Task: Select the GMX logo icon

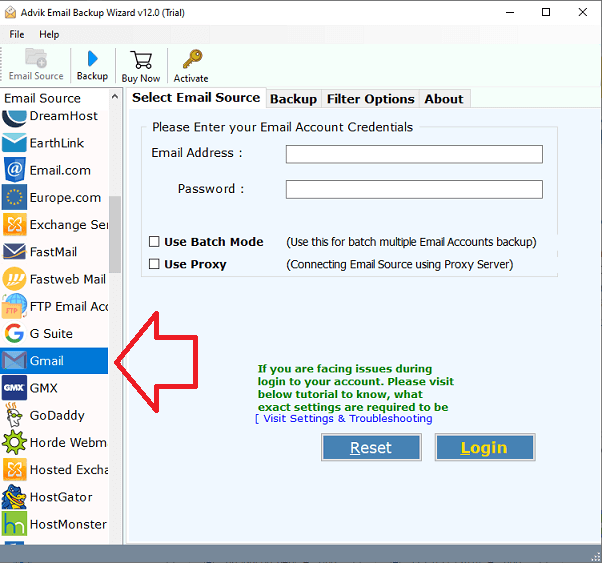Action: pyautogui.click(x=14, y=388)
